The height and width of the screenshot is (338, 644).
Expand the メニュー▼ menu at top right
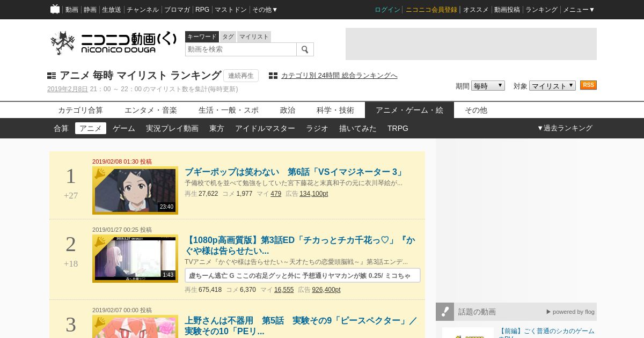coord(579,10)
